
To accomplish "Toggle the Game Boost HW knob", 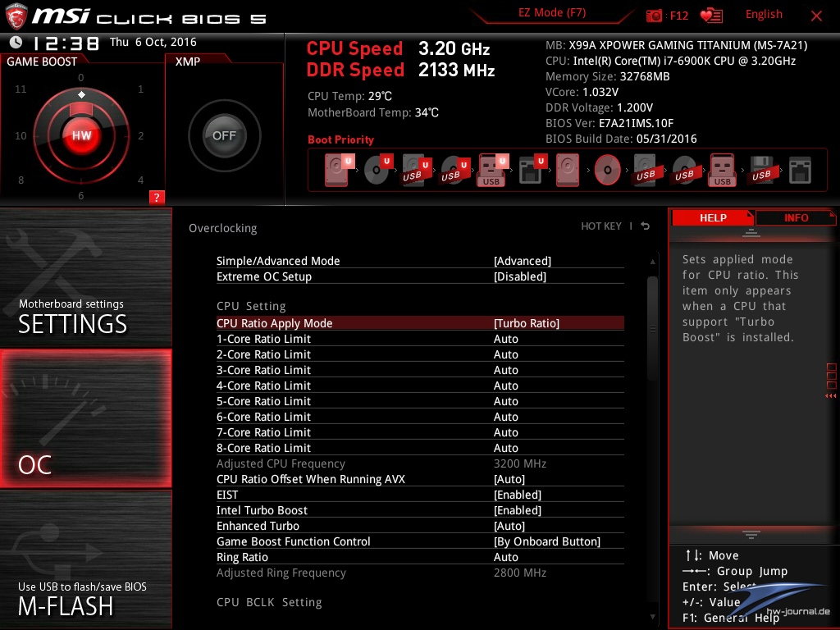I will point(81,135).
